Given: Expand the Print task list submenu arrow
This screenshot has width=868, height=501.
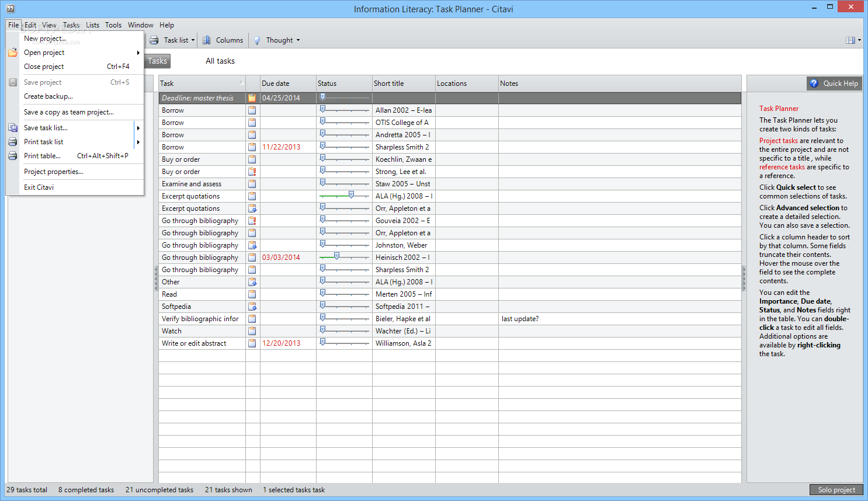Looking at the screenshot, I should [138, 142].
